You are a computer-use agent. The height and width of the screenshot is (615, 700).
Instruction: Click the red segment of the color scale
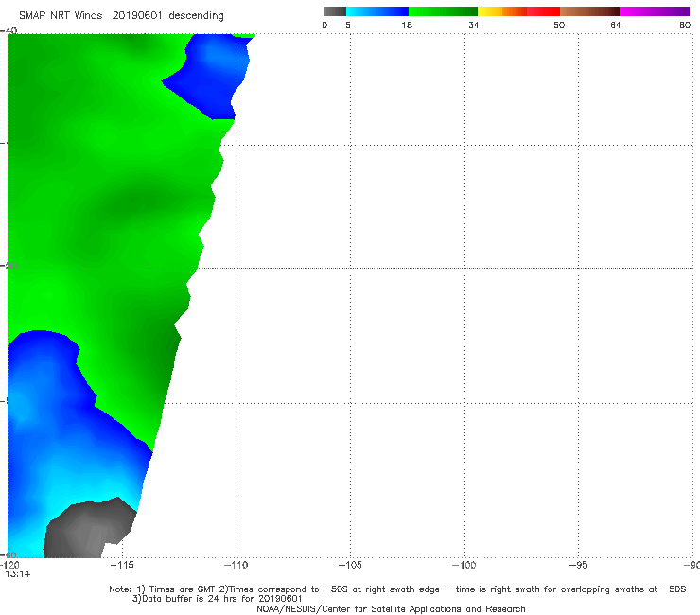543,11
